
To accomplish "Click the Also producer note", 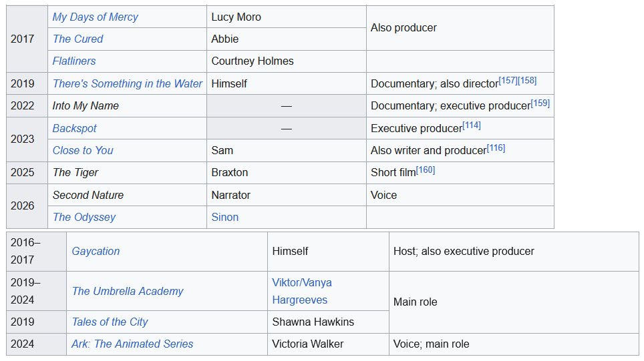I will click(404, 28).
